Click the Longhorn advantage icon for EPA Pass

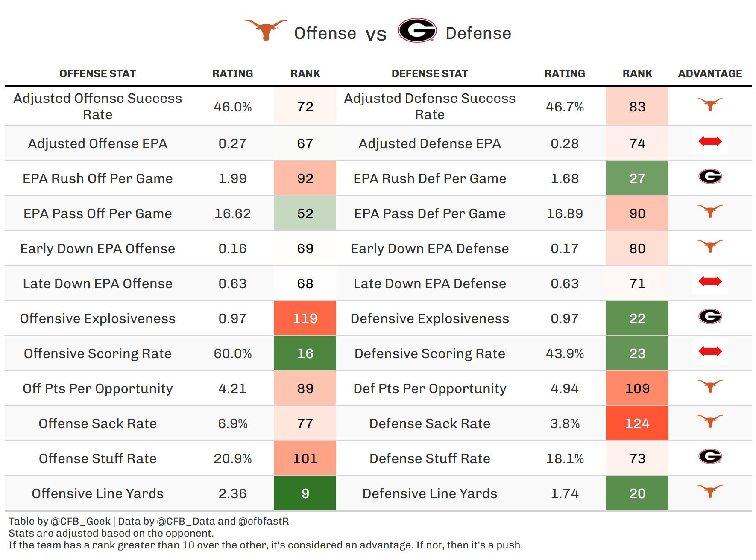pos(710,211)
